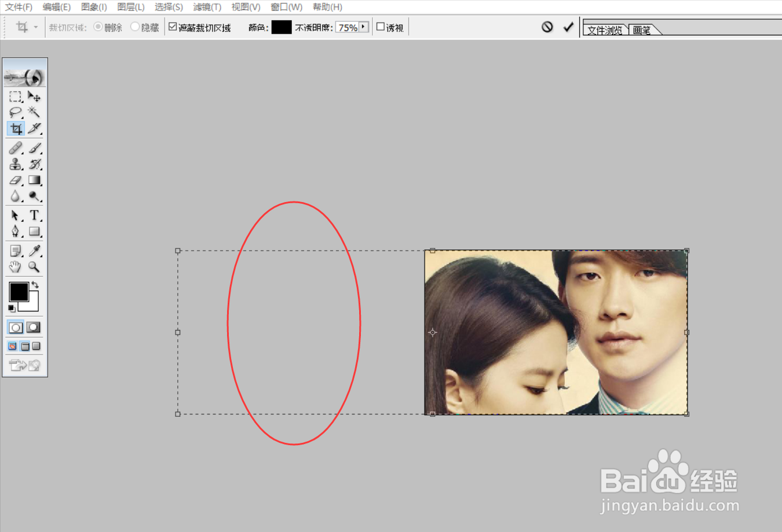
Task: Open the crop tool preset picker dropdown
Action: pyautogui.click(x=35, y=27)
